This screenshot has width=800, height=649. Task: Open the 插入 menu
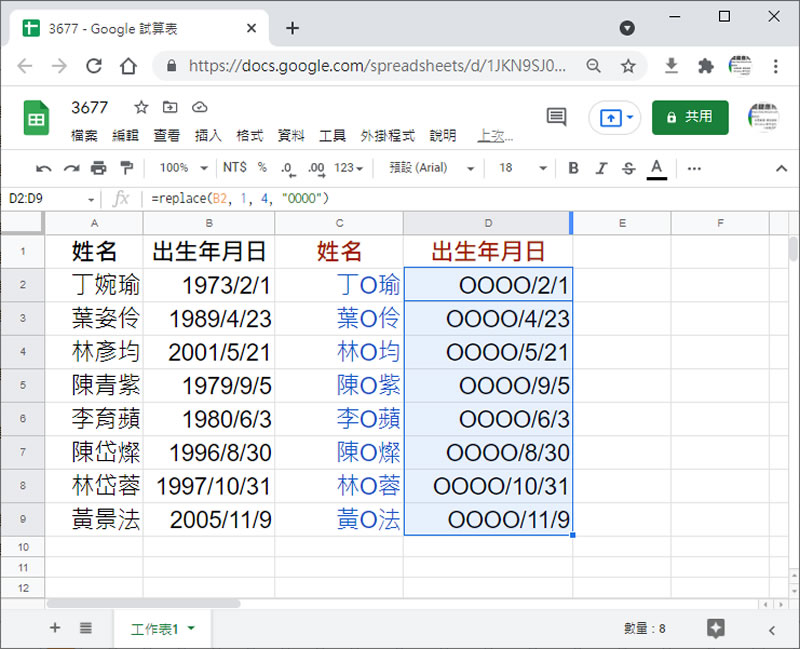tap(208, 136)
